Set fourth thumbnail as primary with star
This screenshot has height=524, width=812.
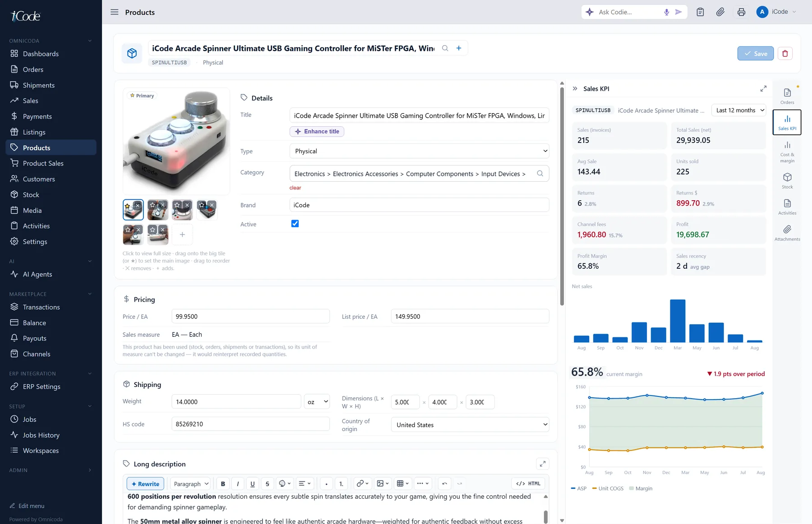pyautogui.click(x=202, y=205)
